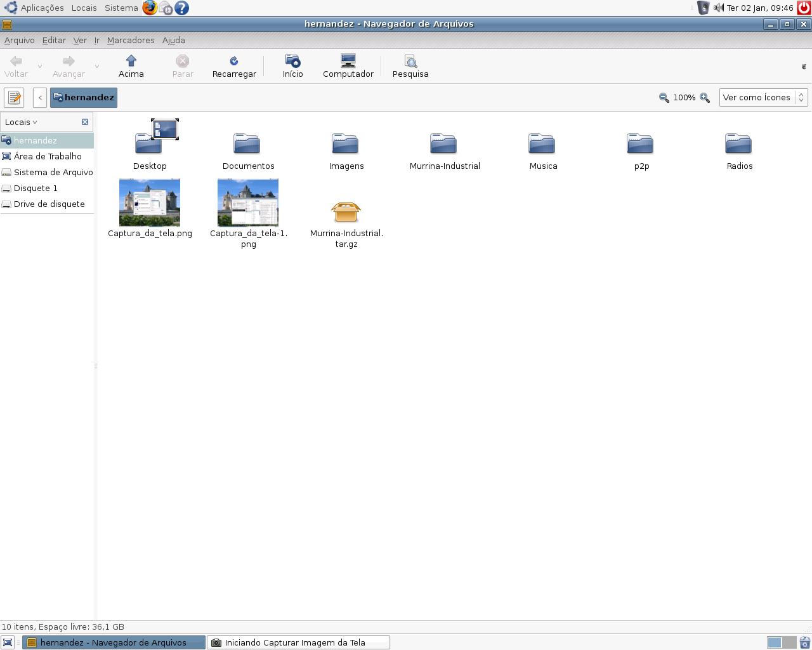Switch to Iniciando Capturar Imagem taskbar entry
This screenshot has width=812, height=650.
point(298,642)
